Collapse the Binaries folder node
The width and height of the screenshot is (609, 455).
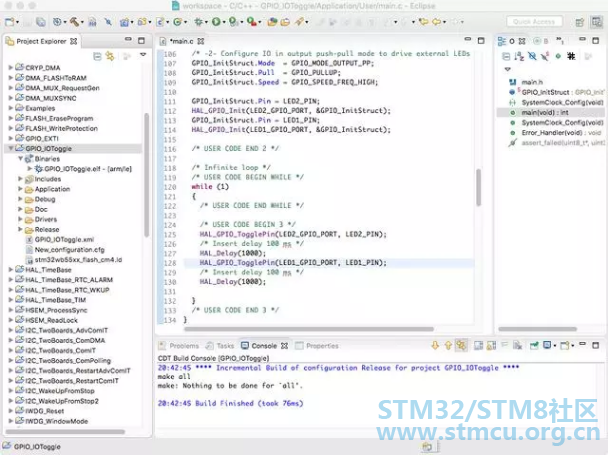point(20,158)
